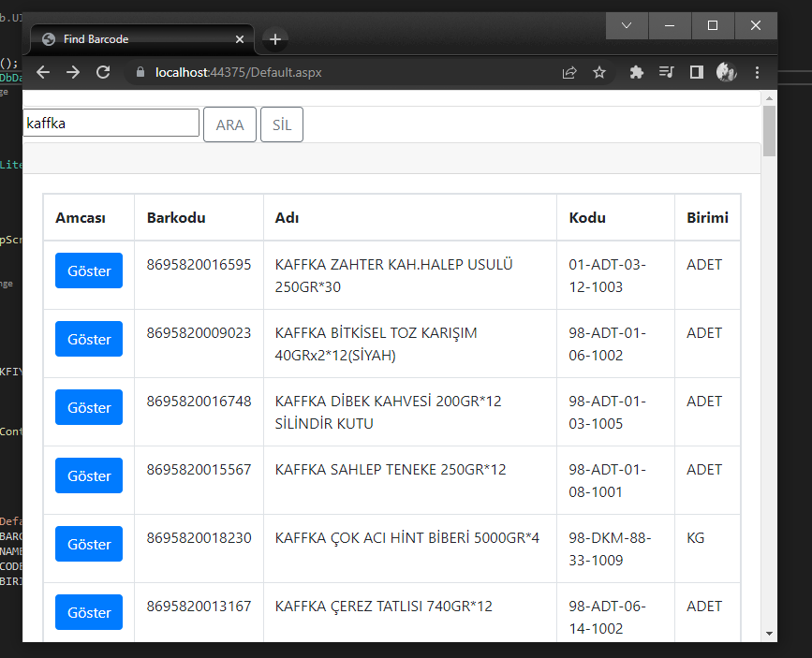Minimize the browser window
This screenshot has height=658, width=812.
[670, 25]
